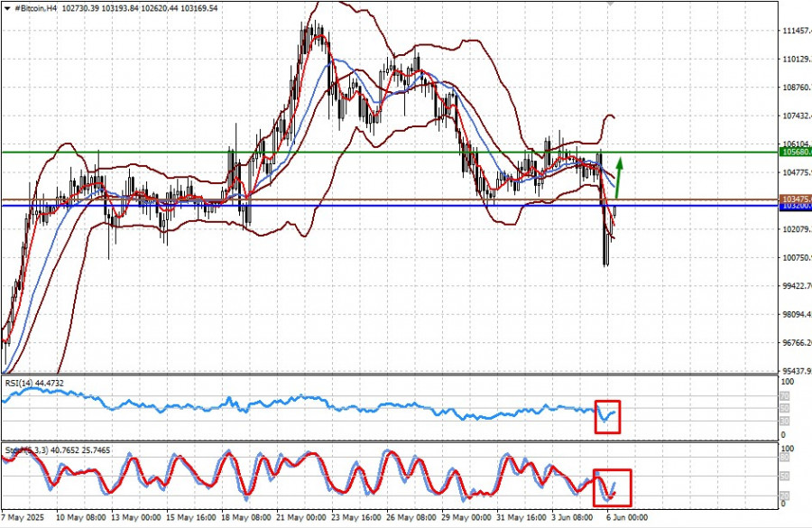Click the 29 May 00:00 time label
Screen dimensions: 812x528
point(466,517)
